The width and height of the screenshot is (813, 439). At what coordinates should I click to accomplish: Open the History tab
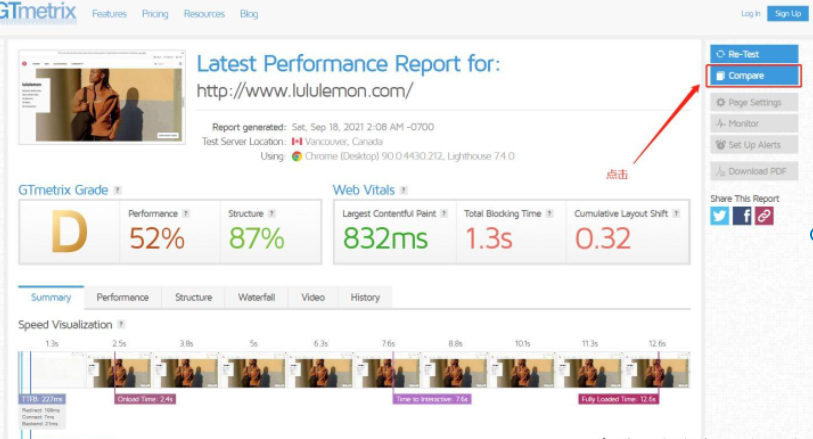click(x=365, y=298)
